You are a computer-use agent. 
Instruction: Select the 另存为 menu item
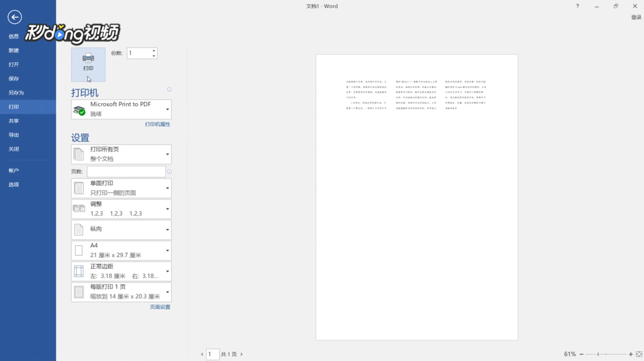click(28, 93)
